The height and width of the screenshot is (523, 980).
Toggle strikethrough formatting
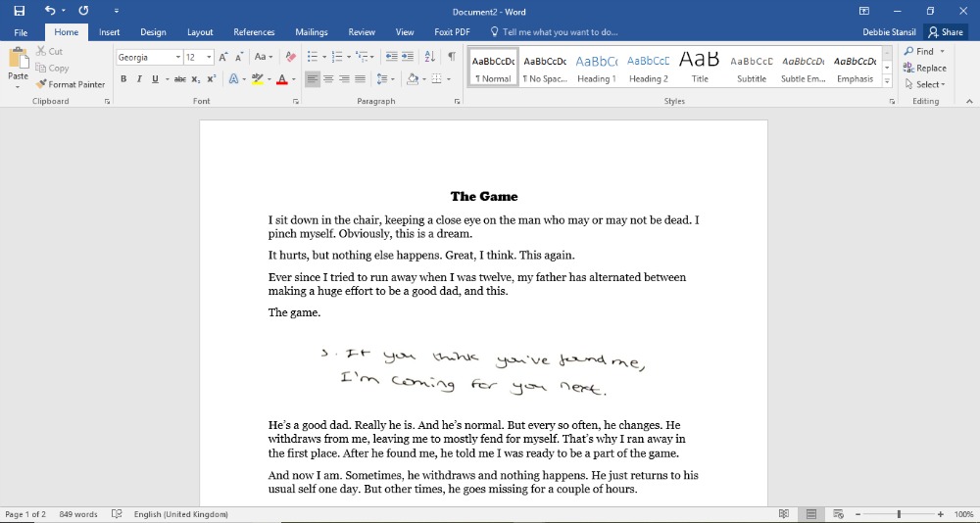pyautogui.click(x=180, y=78)
